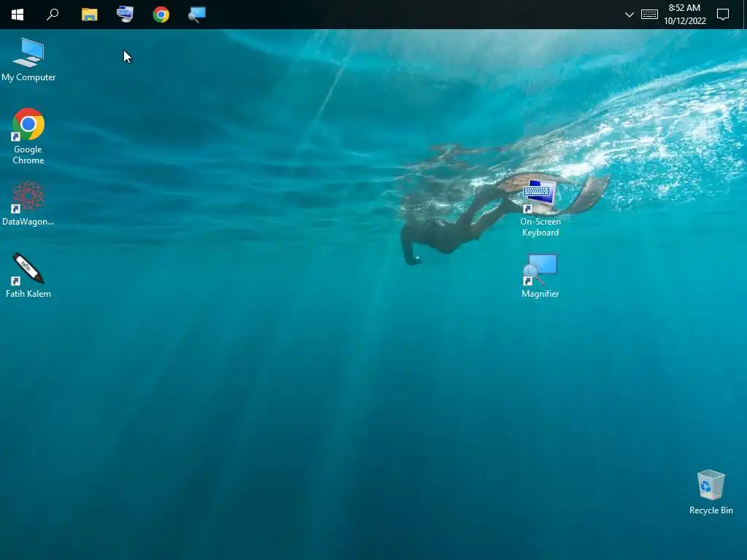Select the Magnifier desktop shortcut

tap(541, 276)
